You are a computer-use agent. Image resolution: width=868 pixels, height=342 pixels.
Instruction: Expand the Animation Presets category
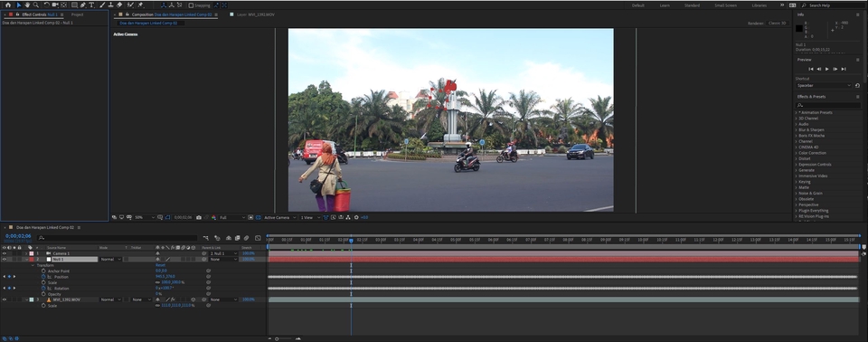pos(797,112)
